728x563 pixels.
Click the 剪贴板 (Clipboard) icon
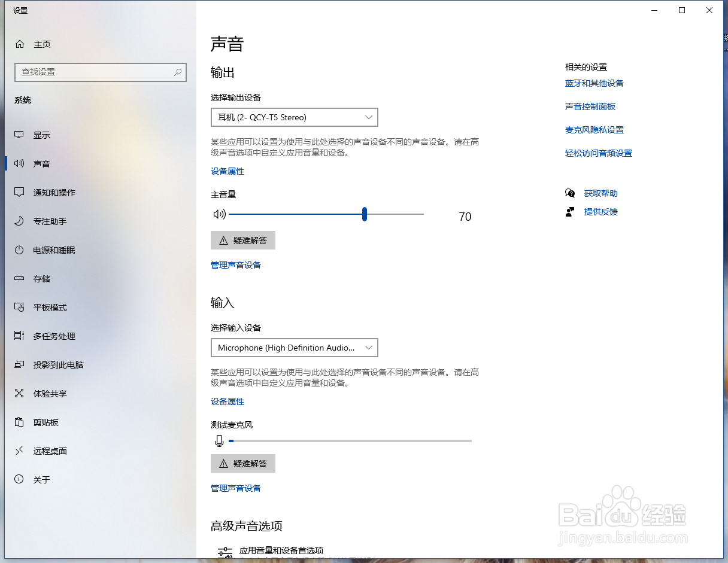coord(19,422)
